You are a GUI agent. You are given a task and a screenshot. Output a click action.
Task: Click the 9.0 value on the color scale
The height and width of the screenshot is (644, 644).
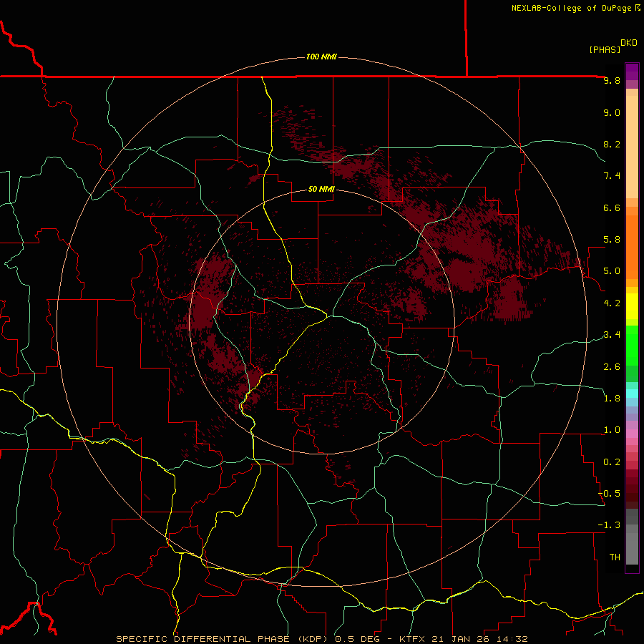tap(612, 112)
